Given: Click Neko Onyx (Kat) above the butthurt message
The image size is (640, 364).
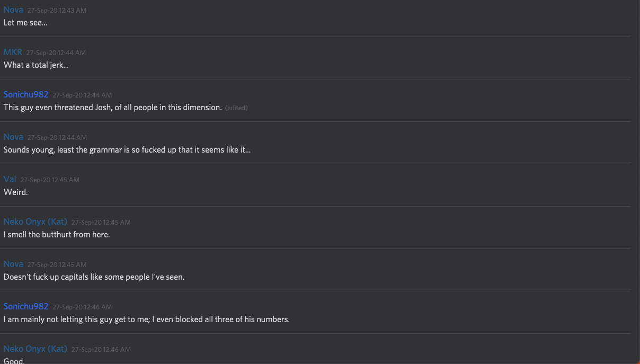Looking at the screenshot, I should click(35, 221).
